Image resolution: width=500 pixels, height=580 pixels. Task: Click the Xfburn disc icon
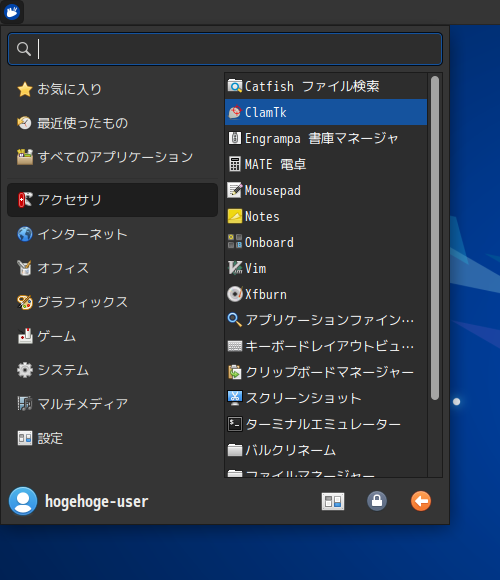click(x=234, y=294)
